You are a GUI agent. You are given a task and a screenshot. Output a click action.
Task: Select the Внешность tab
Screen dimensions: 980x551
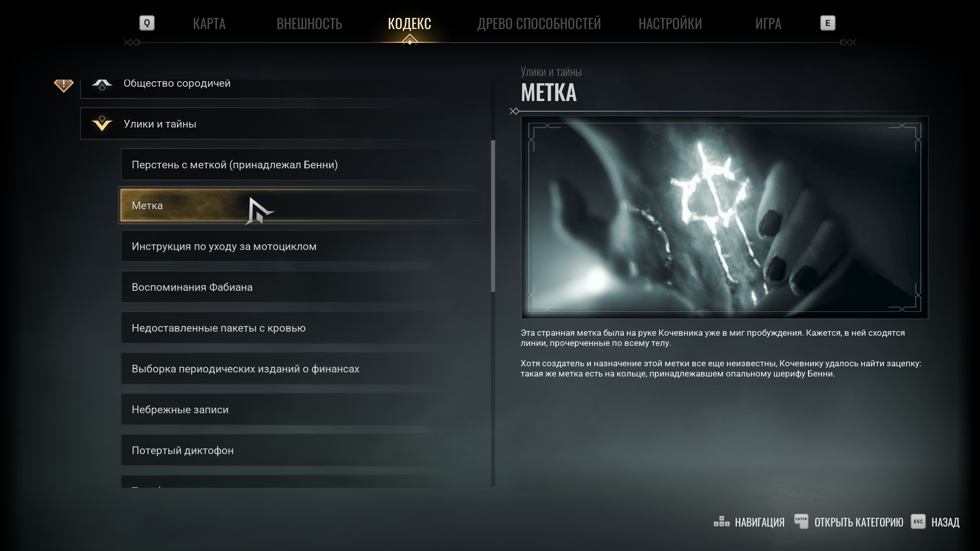309,23
